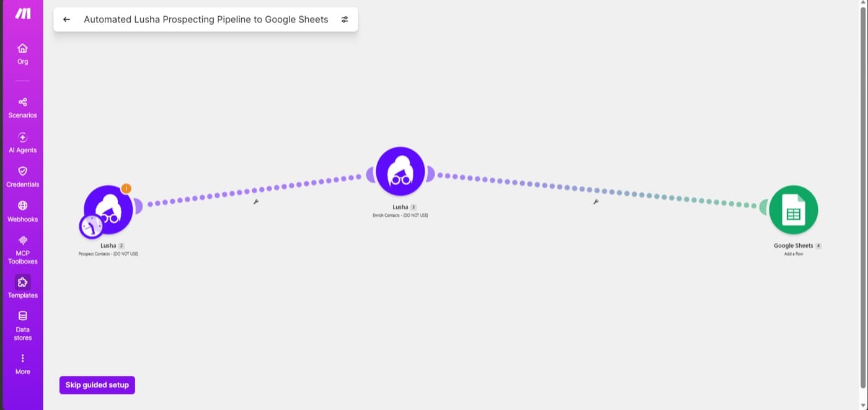Open the Webhooks section
Screen dimensions: 868x410
22,212
